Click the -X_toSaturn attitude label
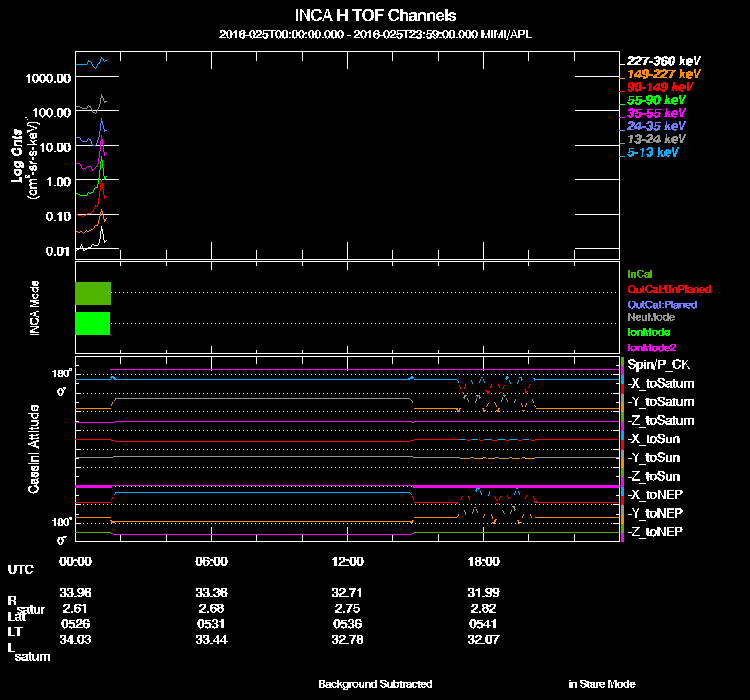Viewport: 750px width, 700px height. click(x=660, y=384)
